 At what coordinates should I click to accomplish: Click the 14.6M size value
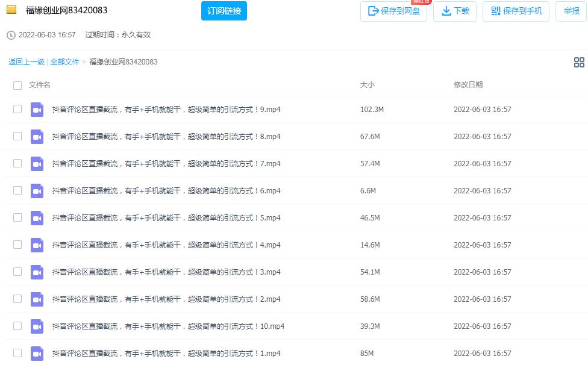370,245
